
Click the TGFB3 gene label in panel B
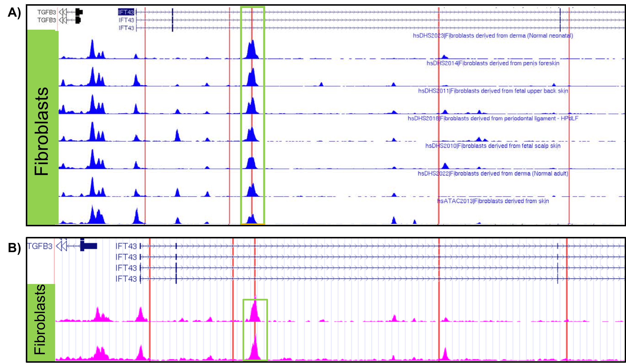[x=40, y=246]
